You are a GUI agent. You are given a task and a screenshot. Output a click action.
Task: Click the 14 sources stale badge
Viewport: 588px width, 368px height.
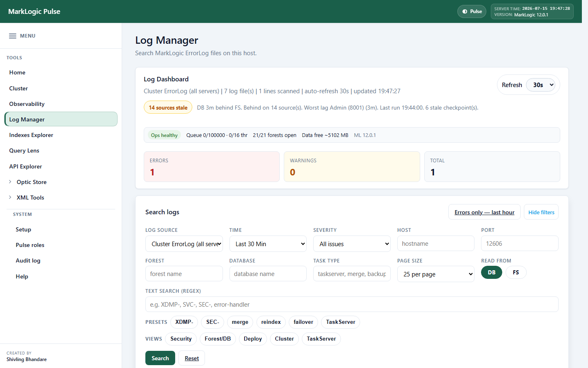[168, 108]
